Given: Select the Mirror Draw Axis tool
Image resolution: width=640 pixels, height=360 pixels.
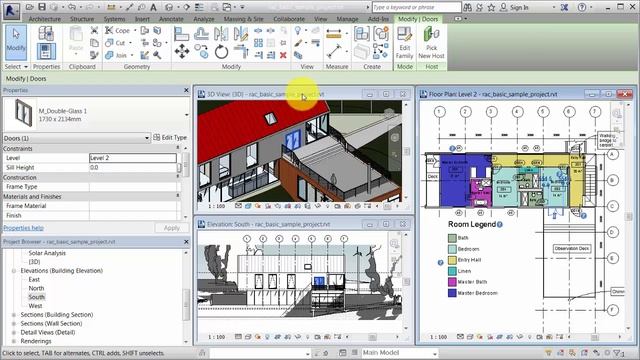Looking at the screenshot, I should pos(241,34).
